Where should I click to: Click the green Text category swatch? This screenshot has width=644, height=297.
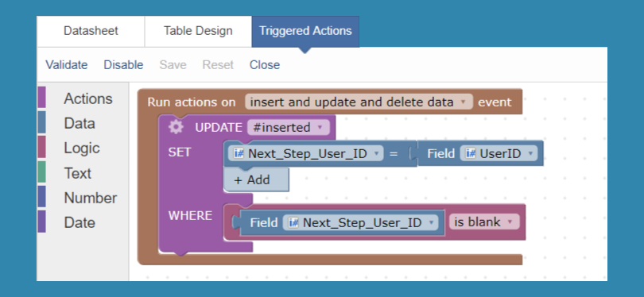[x=41, y=172]
